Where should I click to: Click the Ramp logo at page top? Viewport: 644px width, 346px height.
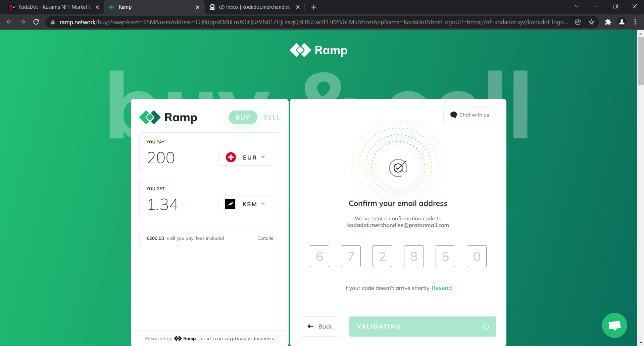click(x=318, y=50)
